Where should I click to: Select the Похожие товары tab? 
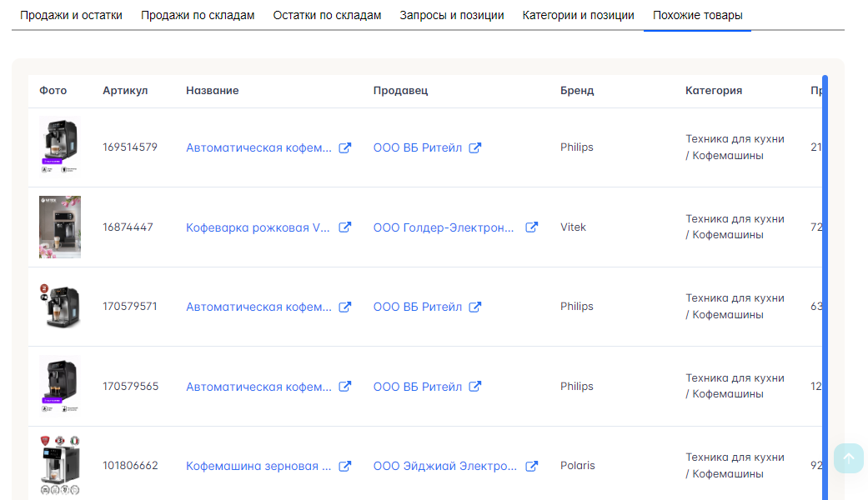coord(698,16)
